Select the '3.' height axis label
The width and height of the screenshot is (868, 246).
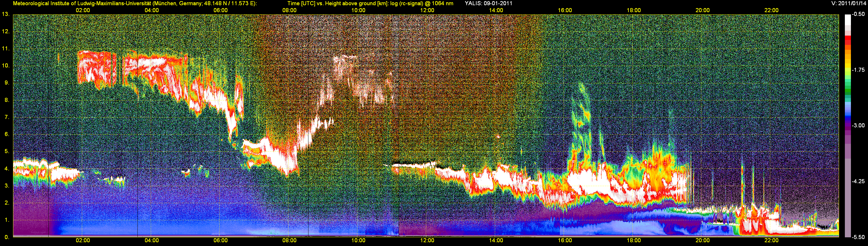tap(7, 186)
